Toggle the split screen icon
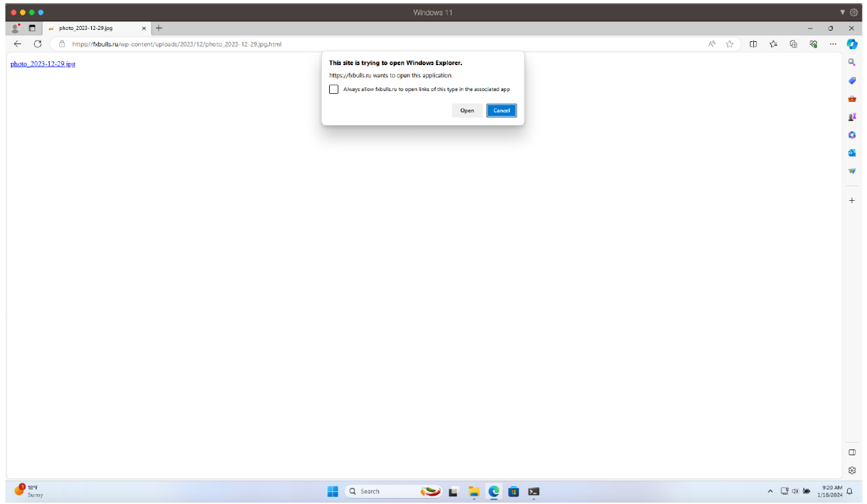The image size is (867, 504). pyautogui.click(x=753, y=44)
